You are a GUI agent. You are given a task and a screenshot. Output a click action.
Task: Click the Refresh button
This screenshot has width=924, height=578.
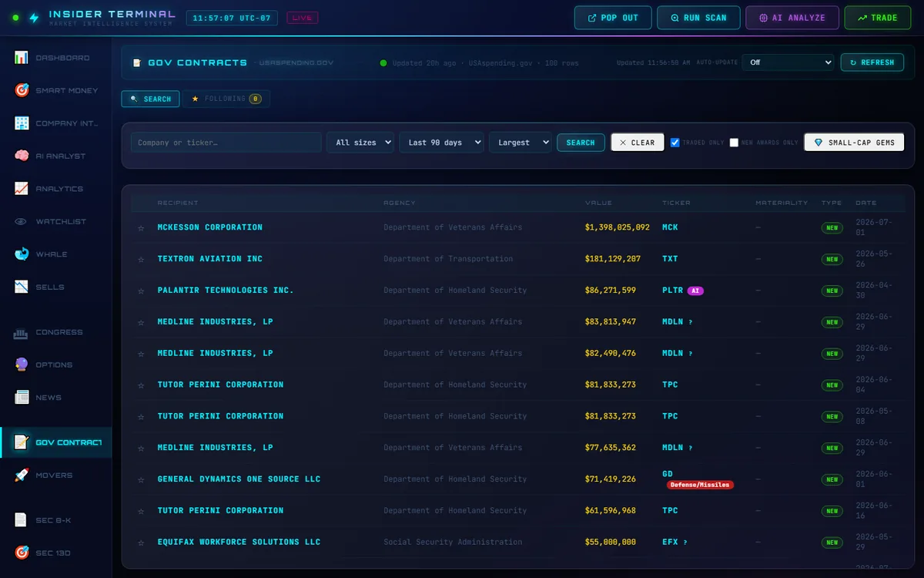tap(872, 62)
